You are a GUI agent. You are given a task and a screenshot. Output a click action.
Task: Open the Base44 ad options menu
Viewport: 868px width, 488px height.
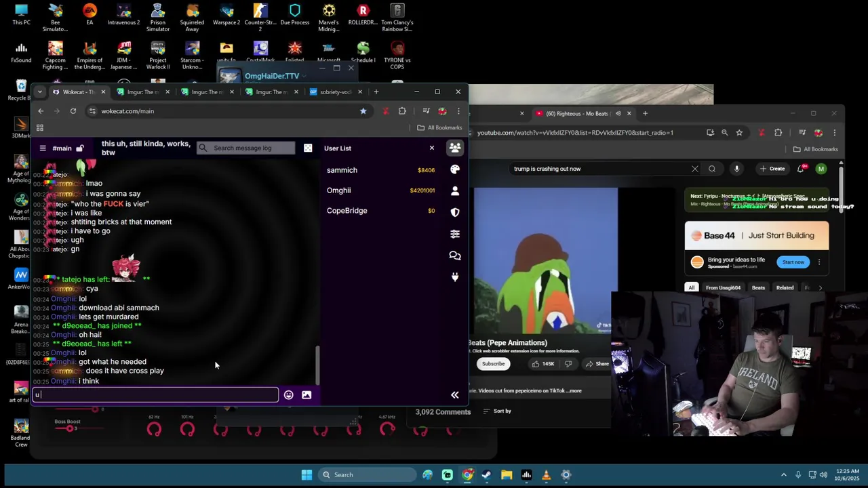click(x=819, y=262)
